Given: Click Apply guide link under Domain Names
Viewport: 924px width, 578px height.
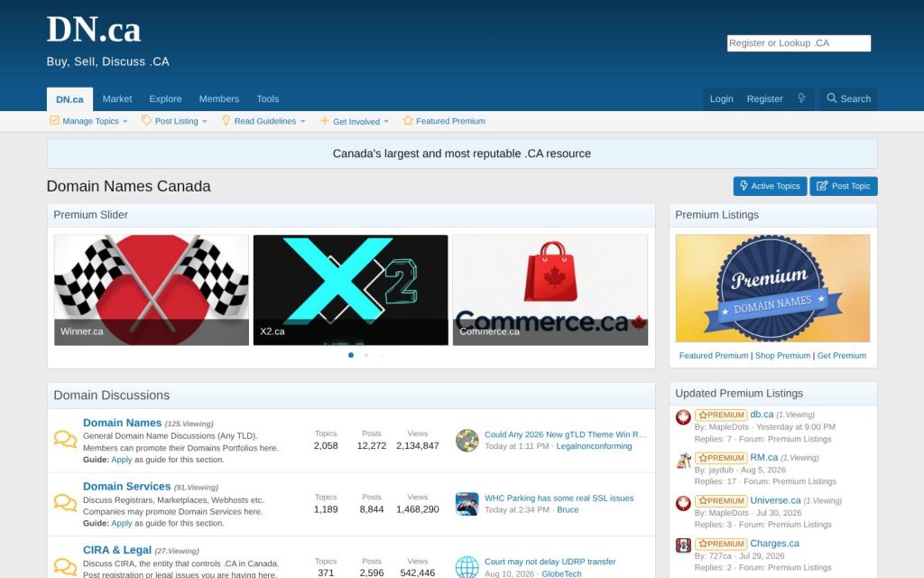Looking at the screenshot, I should [122, 460].
